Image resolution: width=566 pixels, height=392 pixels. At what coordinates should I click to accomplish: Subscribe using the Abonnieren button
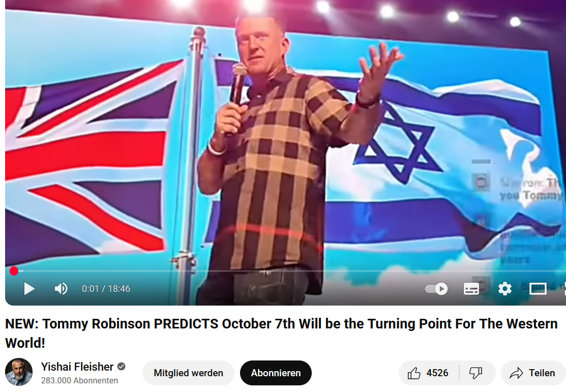pyautogui.click(x=276, y=373)
